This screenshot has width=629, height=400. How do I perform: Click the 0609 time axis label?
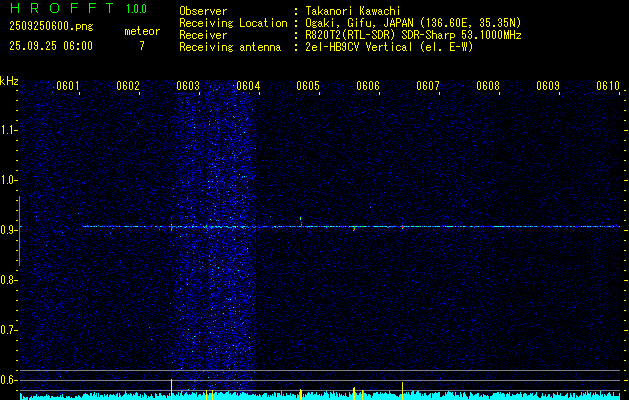click(x=548, y=86)
